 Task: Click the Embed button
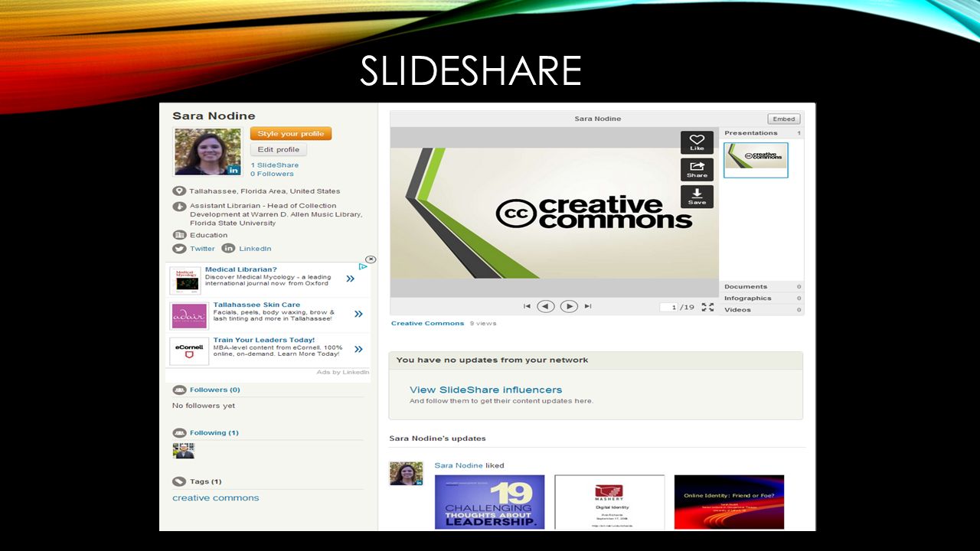click(784, 119)
